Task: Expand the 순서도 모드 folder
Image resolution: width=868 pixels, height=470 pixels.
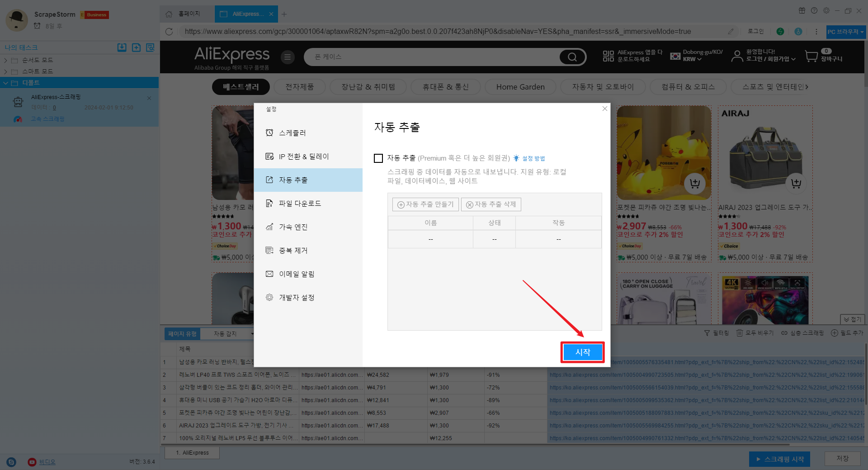Action: tap(5, 60)
